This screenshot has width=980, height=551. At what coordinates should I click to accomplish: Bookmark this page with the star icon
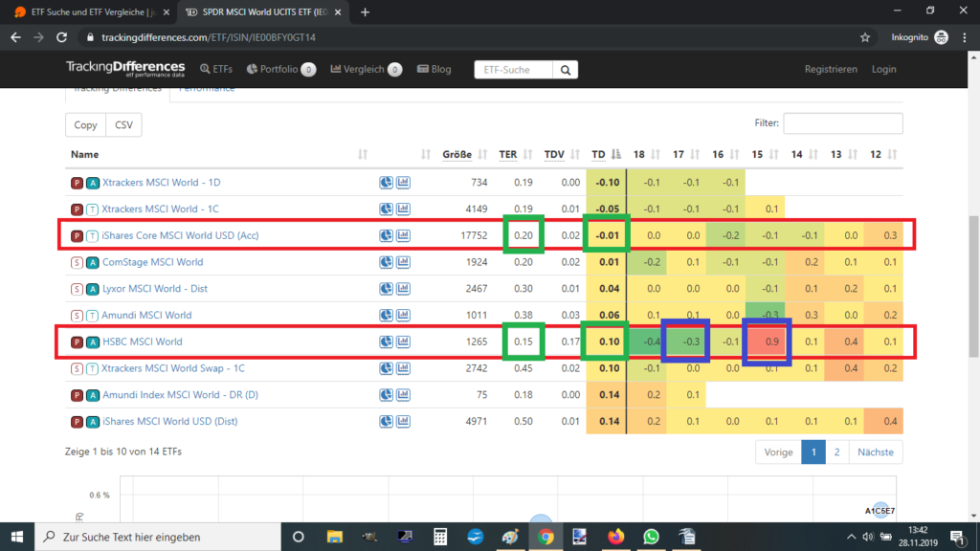tap(865, 37)
